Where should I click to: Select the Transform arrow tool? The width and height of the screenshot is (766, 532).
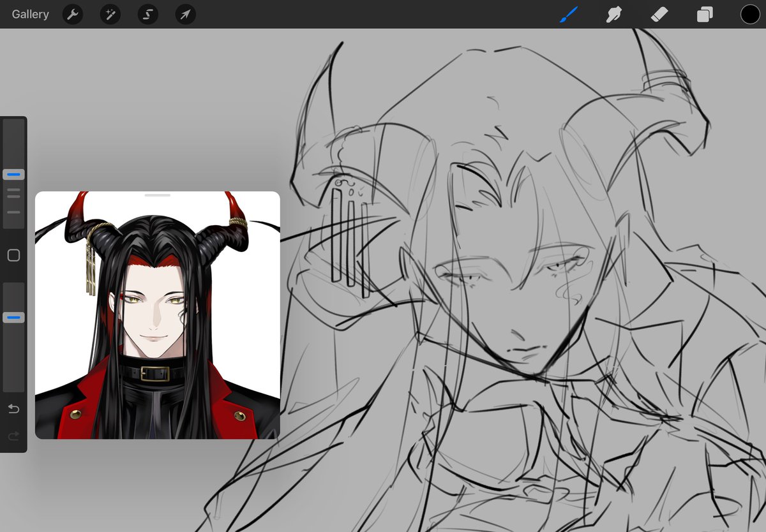[x=185, y=14]
